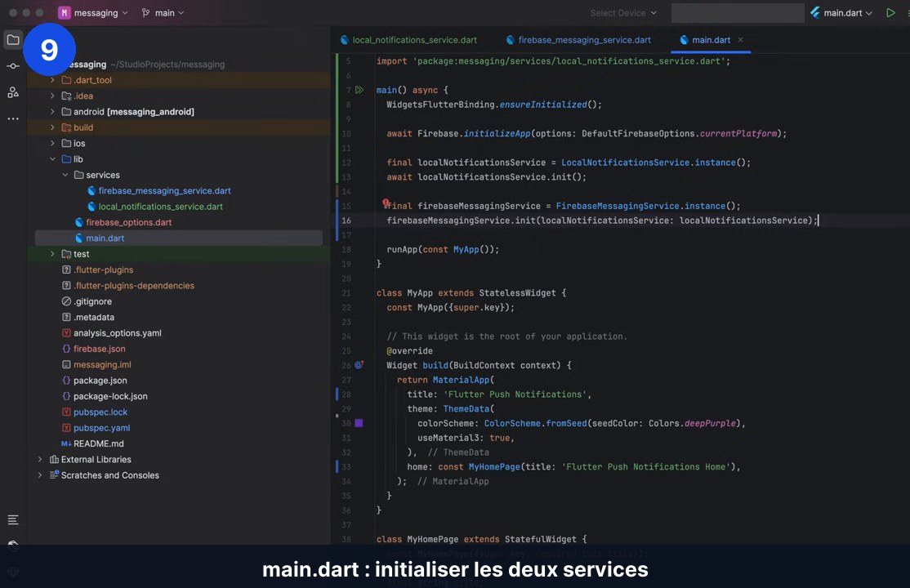Click the Run green play icon in toolbar
Screen dimensions: 910x588
(x=890, y=13)
